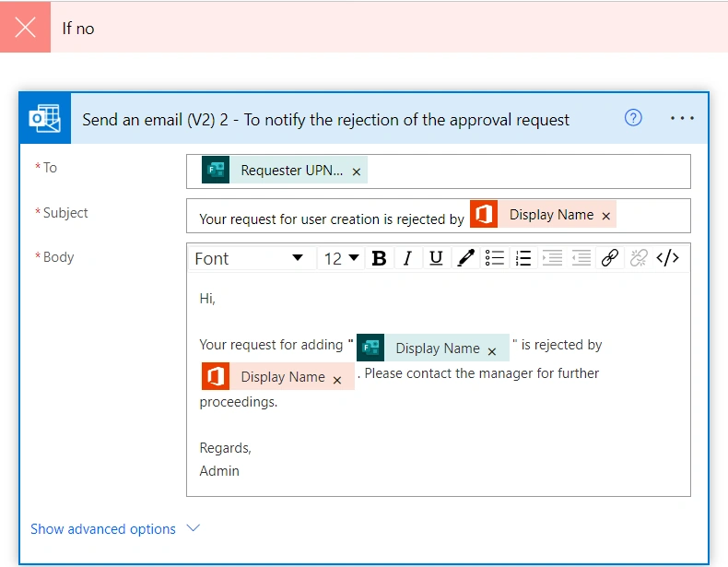Expand Show advanced options
The height and width of the screenshot is (567, 728).
103,529
